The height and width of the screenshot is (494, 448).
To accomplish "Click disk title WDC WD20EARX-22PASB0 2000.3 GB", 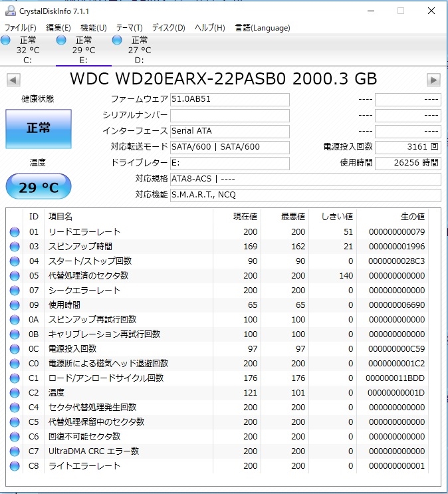I will click(x=223, y=78).
